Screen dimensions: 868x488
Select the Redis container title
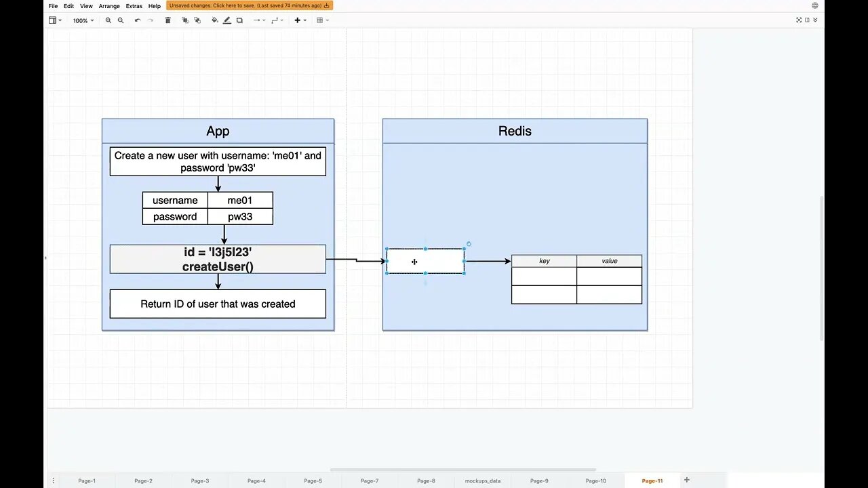pyautogui.click(x=515, y=131)
